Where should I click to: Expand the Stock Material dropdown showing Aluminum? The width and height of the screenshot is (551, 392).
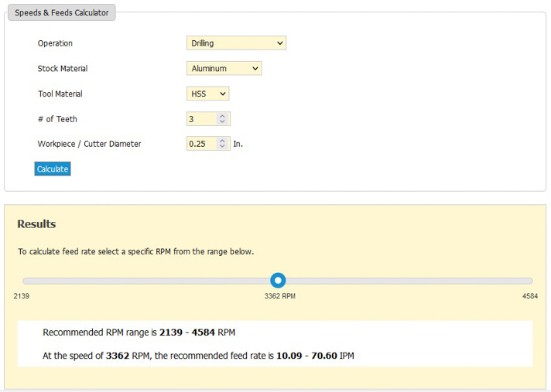[x=224, y=69]
